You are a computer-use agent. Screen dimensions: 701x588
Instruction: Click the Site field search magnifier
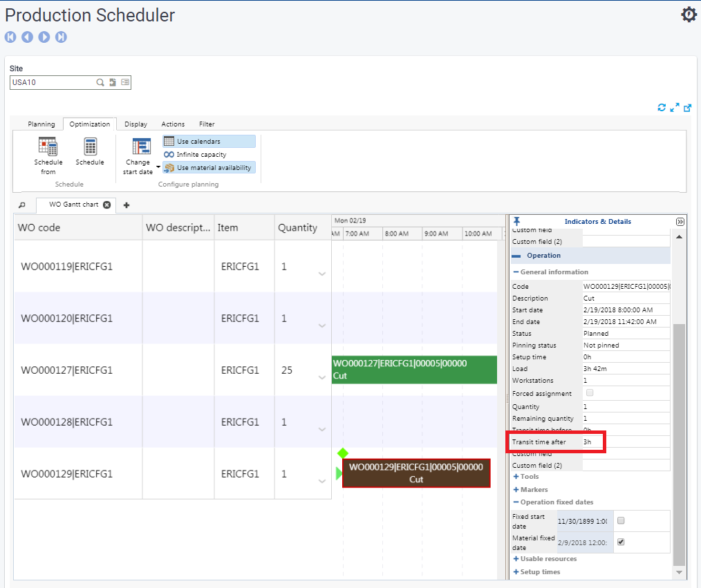(100, 82)
